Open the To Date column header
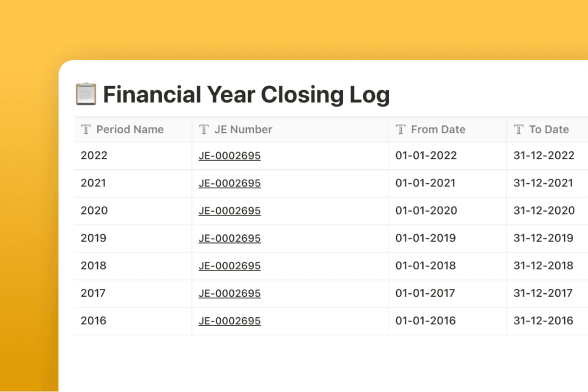Screen dimensions: 588x392 [548, 130]
